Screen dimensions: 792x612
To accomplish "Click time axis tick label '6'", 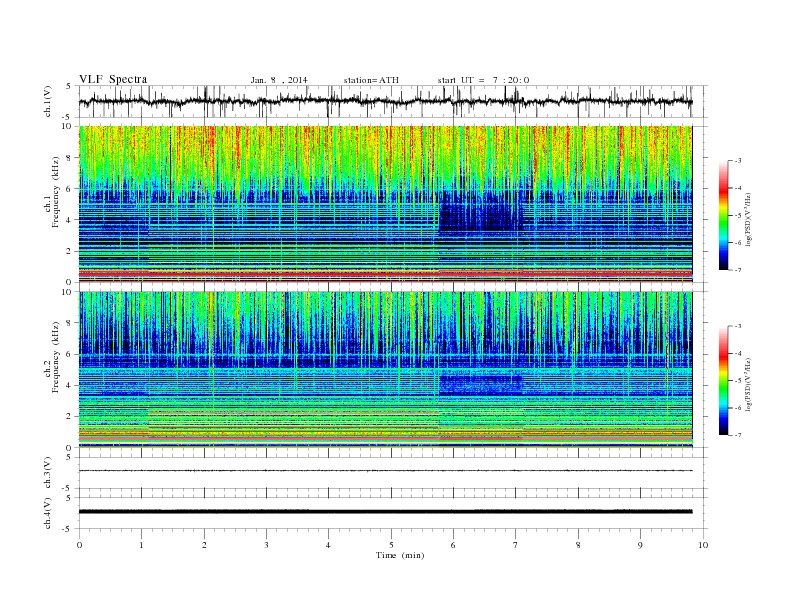I will [x=454, y=545].
